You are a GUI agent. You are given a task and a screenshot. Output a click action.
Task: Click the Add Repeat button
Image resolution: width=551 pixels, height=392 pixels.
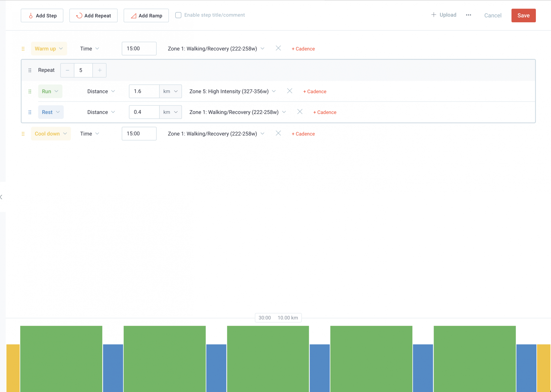click(x=93, y=15)
